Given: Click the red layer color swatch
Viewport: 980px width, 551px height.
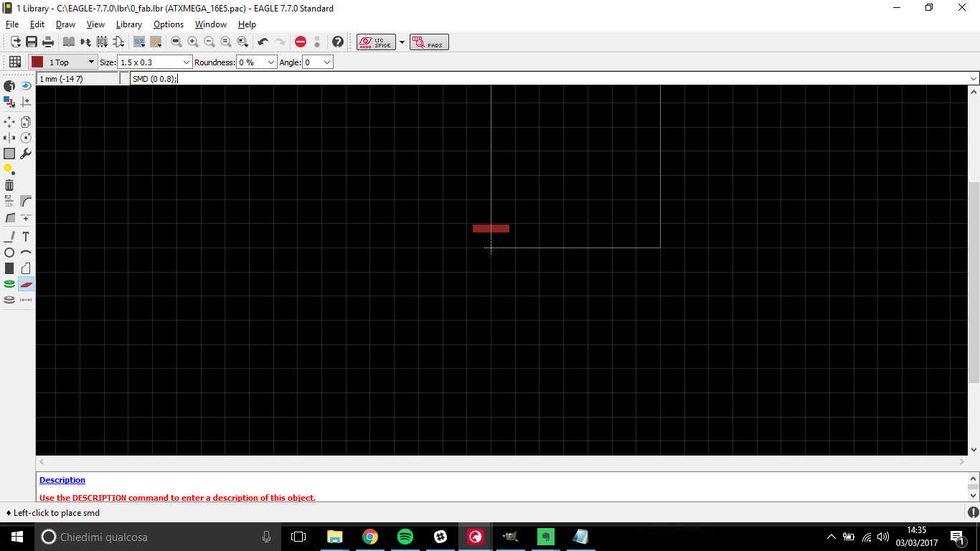Looking at the screenshot, I should pyautogui.click(x=37, y=62).
